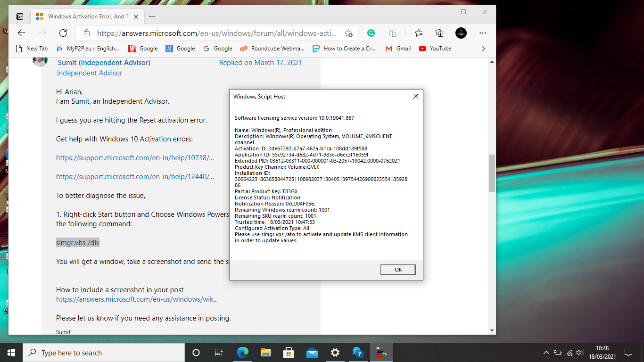This screenshot has width=644, height=362.
Task: Open support link help/12440
Action: [135, 177]
